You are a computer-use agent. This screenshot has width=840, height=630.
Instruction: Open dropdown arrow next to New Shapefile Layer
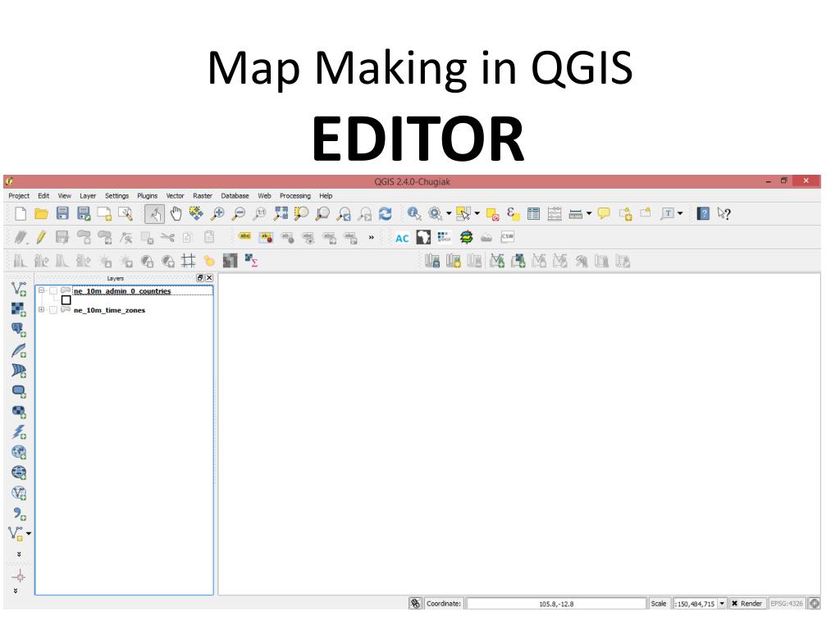click(29, 533)
